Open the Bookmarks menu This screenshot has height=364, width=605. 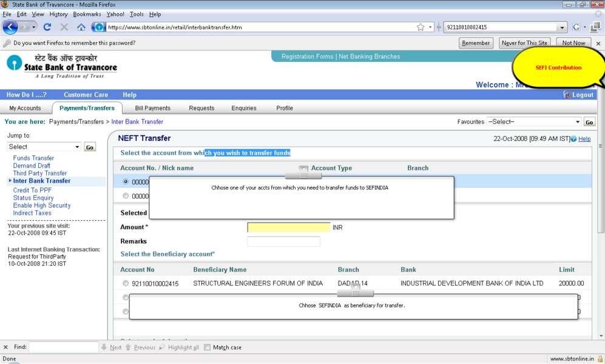87,14
